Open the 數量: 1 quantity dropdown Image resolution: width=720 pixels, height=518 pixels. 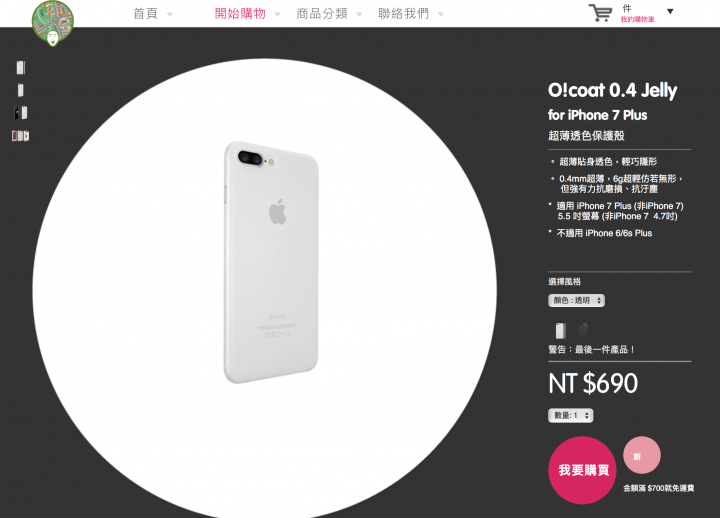[x=570, y=416]
